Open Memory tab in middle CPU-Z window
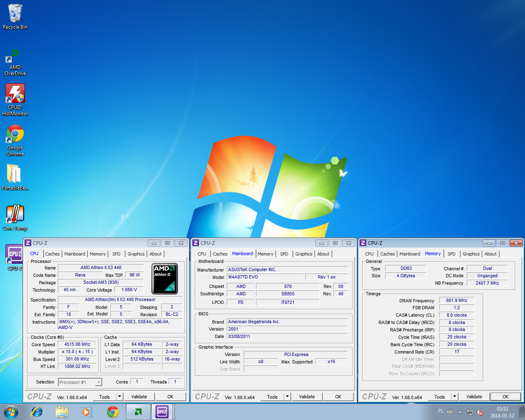The image size is (525, 420). [x=265, y=254]
